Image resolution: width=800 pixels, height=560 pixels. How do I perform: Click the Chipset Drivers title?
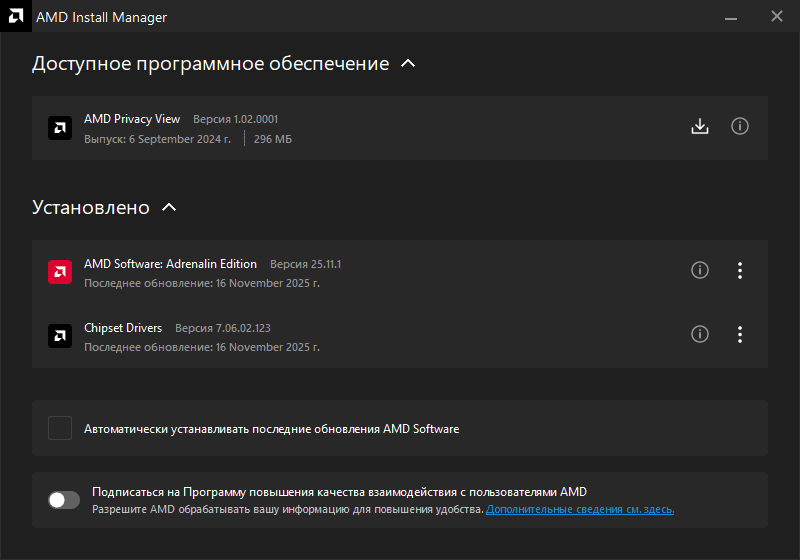pos(123,328)
